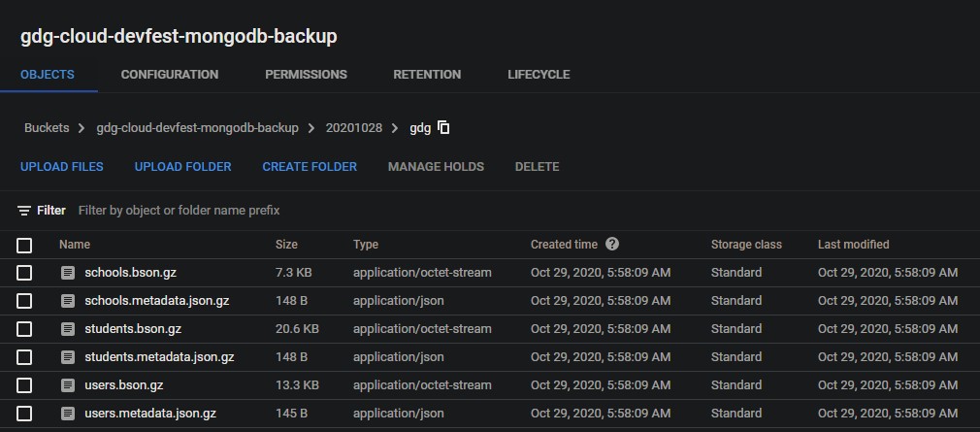The height and width of the screenshot is (432, 980).
Task: Copy the gdg folder path icon
Action: point(444,128)
